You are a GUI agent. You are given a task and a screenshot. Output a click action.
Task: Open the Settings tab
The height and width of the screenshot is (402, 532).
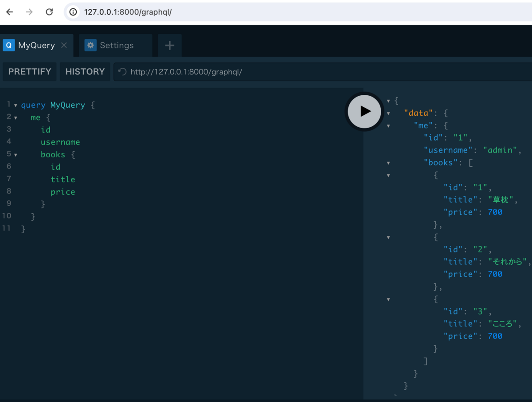(x=115, y=45)
